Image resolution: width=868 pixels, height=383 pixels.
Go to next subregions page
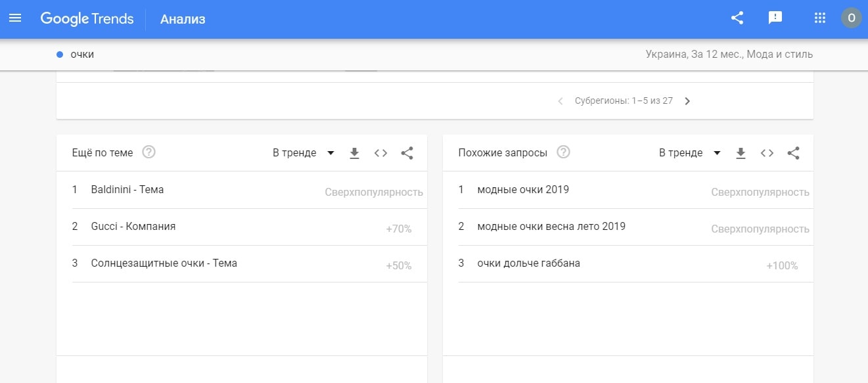(x=687, y=101)
